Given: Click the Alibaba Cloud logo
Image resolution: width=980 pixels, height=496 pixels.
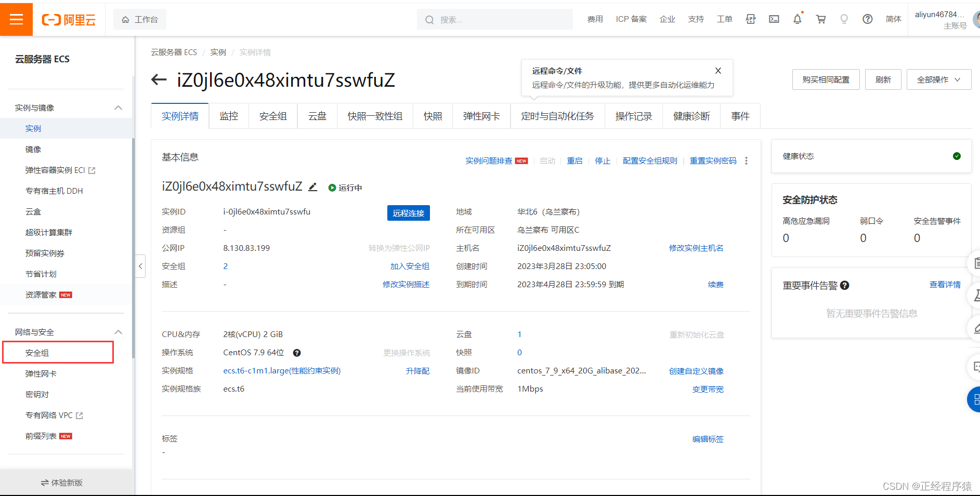Looking at the screenshot, I should click(x=69, y=20).
